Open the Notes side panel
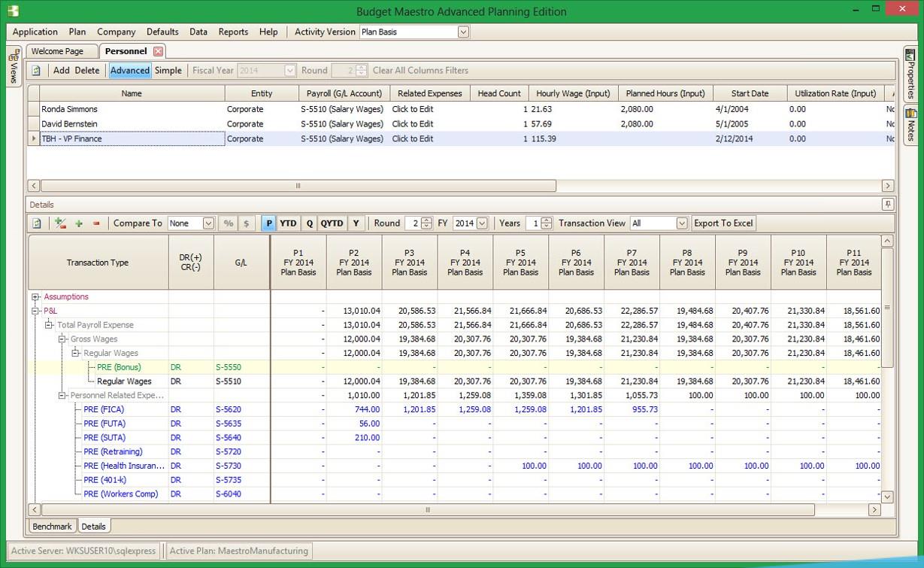Image resolution: width=924 pixels, height=568 pixels. [x=910, y=126]
